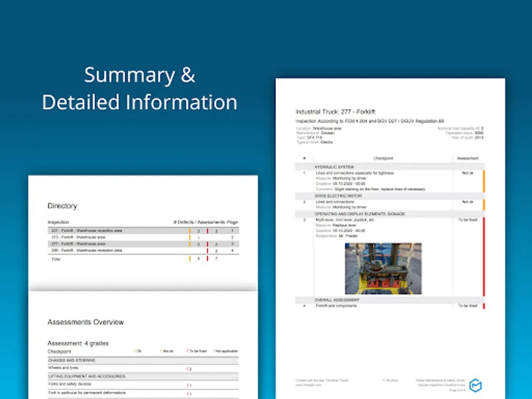Click the 'Assessments Overview' heading
The height and width of the screenshot is (399, 532).
click(86, 322)
